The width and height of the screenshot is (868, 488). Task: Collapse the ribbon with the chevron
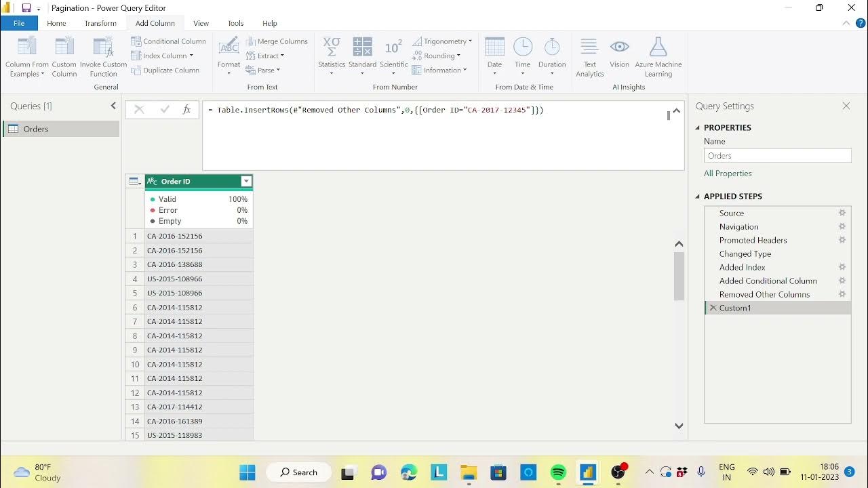[x=846, y=23]
